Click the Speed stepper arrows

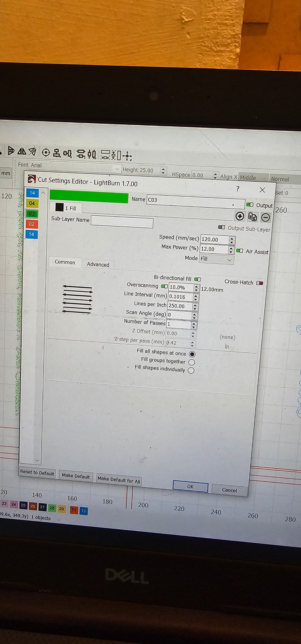click(232, 240)
